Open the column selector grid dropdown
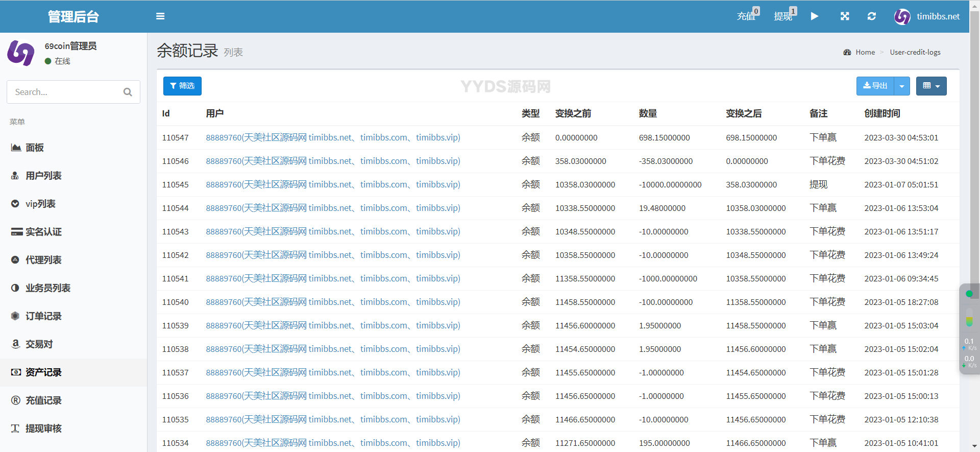980x452 pixels. coord(931,86)
